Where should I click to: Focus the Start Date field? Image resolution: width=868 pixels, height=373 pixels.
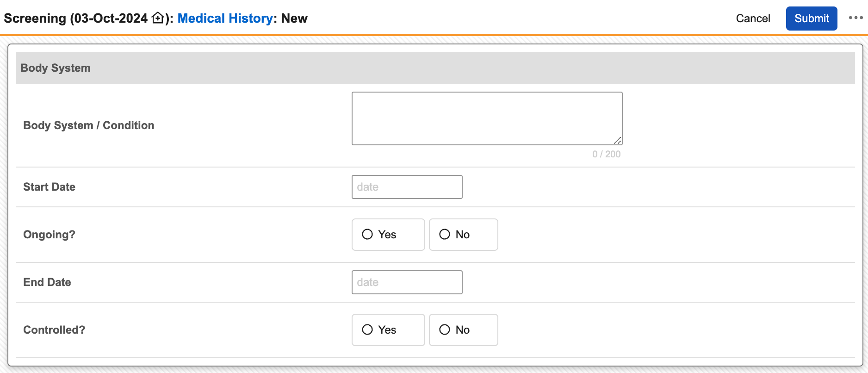click(x=407, y=187)
